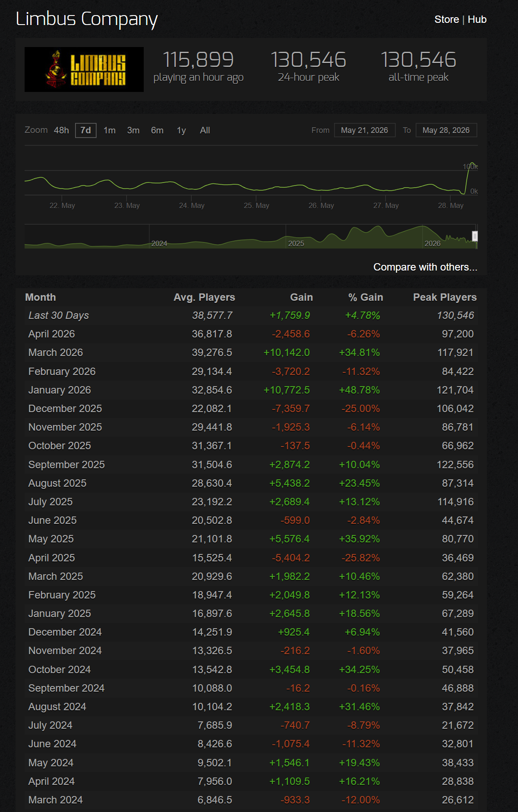Click the December 2024 row label

coord(65,632)
